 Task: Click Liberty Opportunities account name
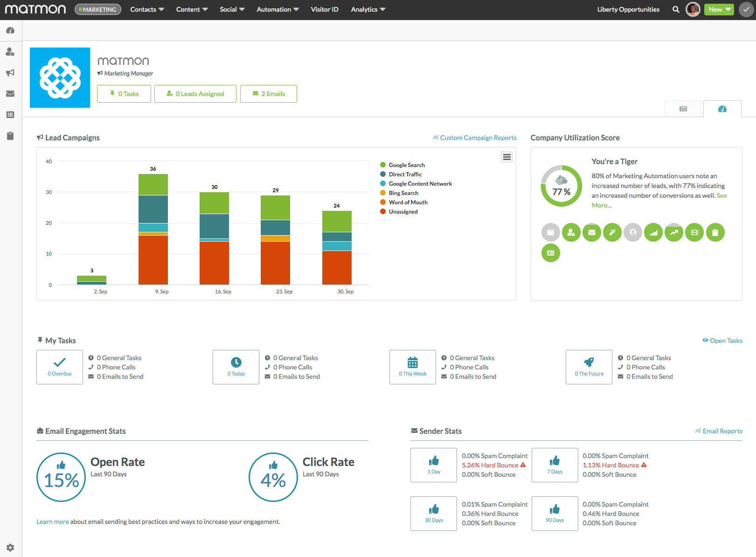[x=628, y=9]
